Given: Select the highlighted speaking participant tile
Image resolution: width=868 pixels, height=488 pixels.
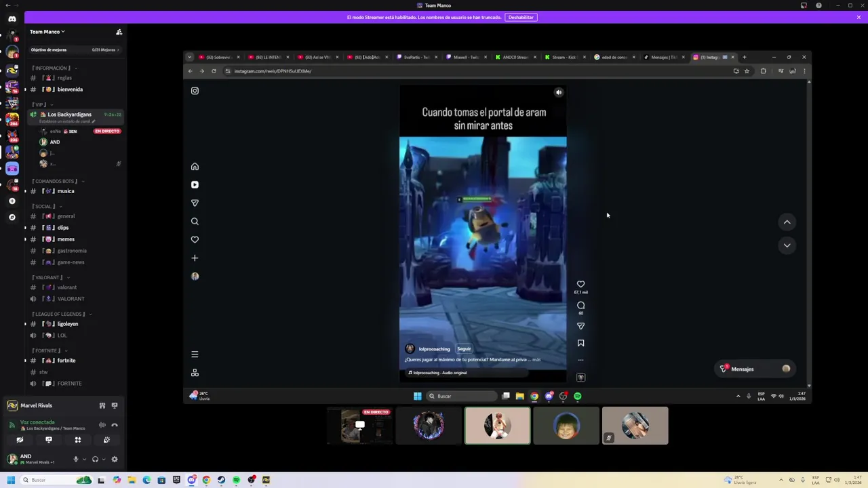Looking at the screenshot, I should [x=498, y=426].
